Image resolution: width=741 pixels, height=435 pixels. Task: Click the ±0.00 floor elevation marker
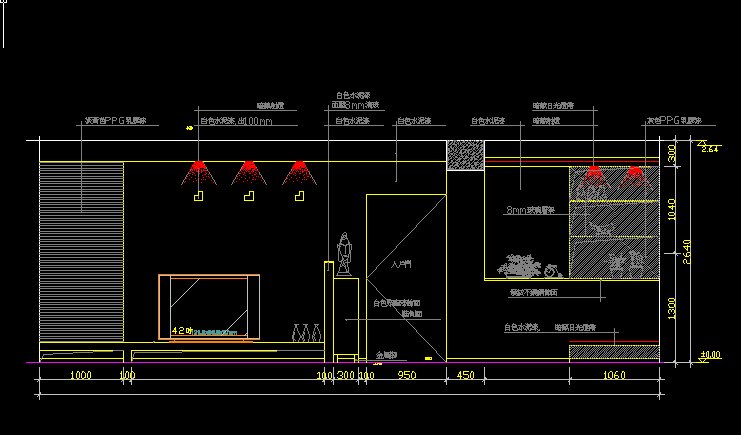[x=709, y=355]
